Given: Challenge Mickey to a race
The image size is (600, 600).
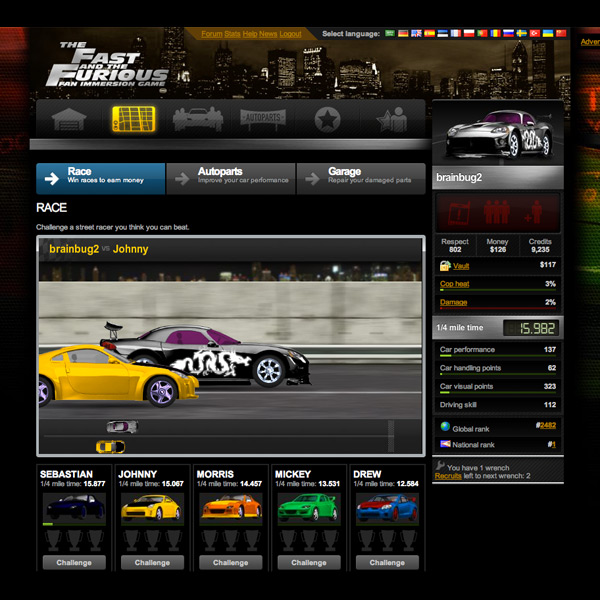Looking at the screenshot, I should pos(309,562).
